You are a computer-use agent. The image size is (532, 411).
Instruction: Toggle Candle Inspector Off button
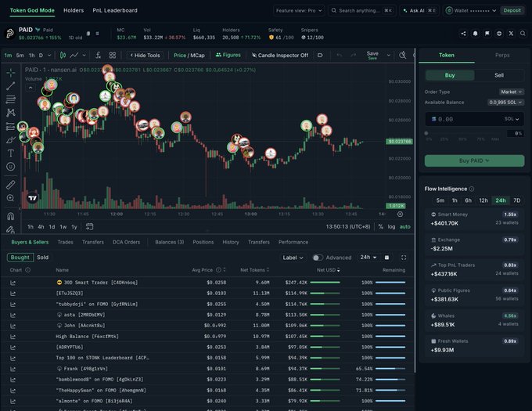point(279,55)
